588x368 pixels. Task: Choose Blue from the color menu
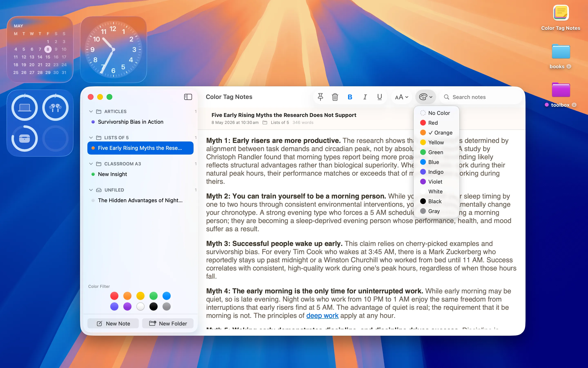pyautogui.click(x=436, y=162)
